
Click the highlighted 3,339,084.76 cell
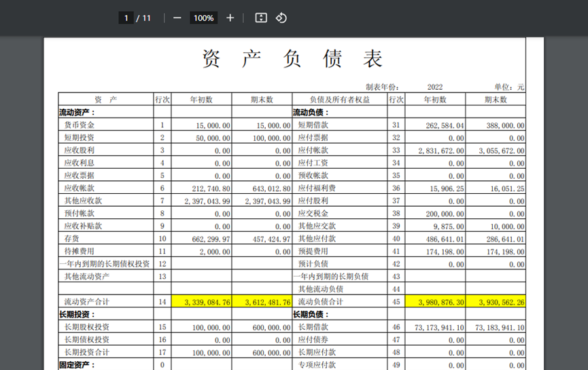point(202,302)
